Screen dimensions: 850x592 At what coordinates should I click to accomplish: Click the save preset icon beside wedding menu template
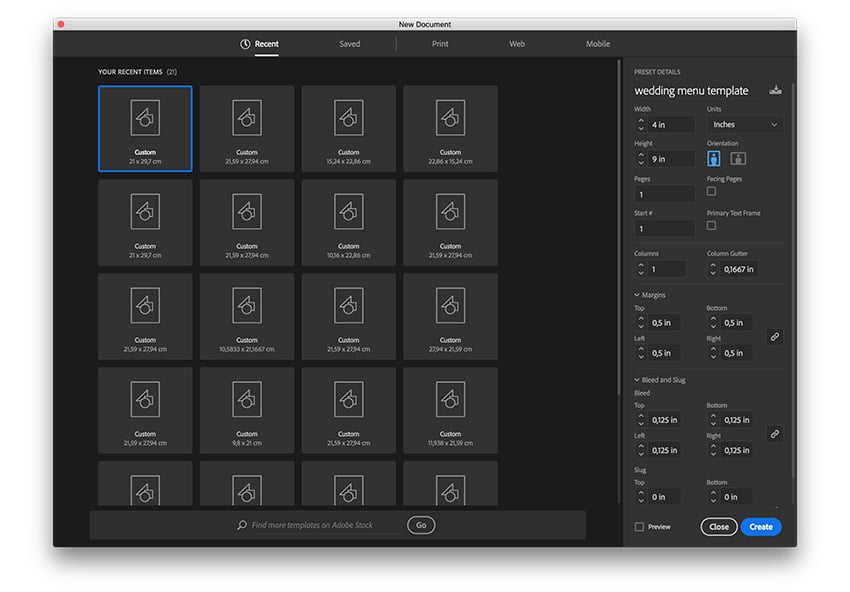click(x=775, y=90)
